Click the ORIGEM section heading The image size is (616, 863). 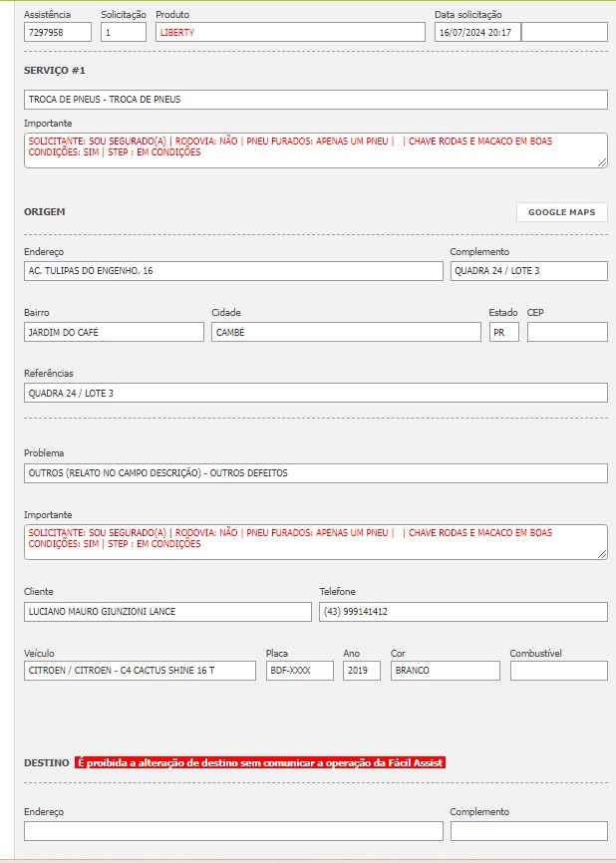coord(44,212)
